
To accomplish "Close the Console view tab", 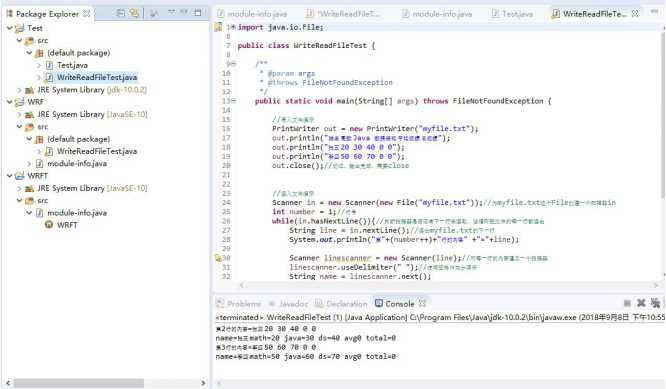I will [422, 304].
